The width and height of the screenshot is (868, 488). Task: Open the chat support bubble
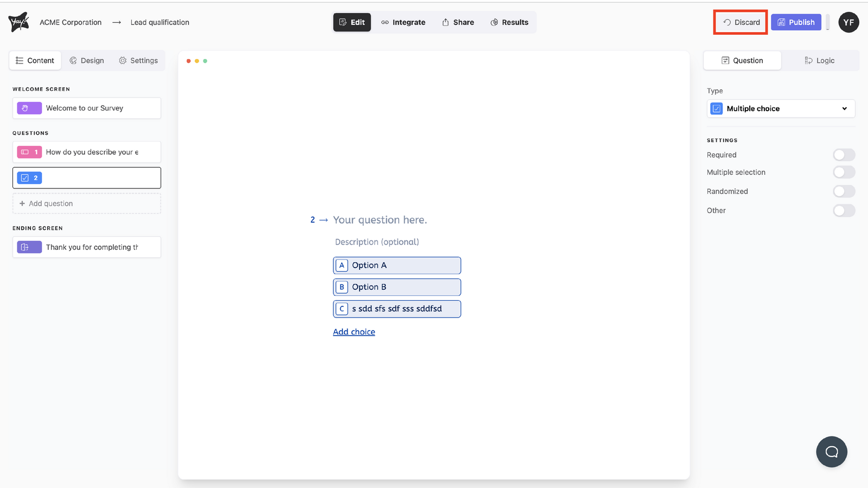tap(831, 452)
